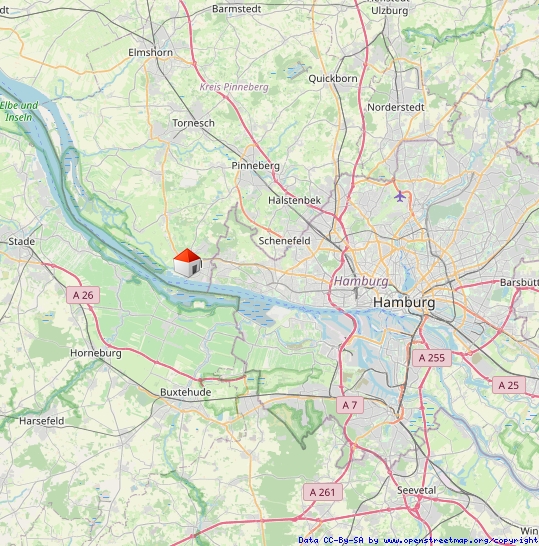Click the A 25 motorway shield
Screen dimensions: 539x546
click(509, 385)
